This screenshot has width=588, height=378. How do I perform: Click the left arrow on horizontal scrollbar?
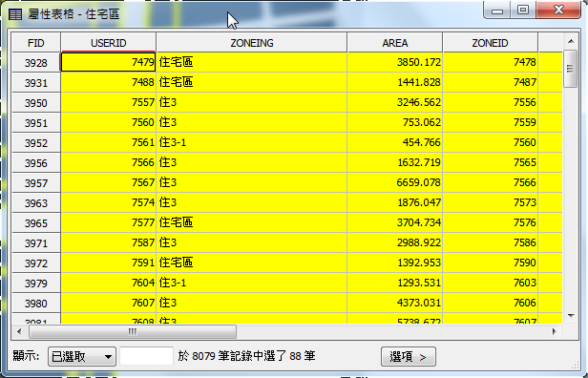point(19,331)
